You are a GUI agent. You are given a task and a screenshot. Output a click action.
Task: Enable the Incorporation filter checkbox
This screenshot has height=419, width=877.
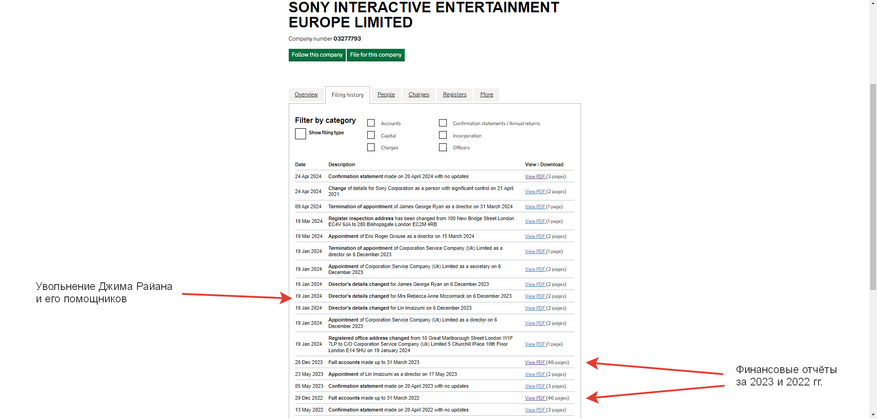point(443,135)
